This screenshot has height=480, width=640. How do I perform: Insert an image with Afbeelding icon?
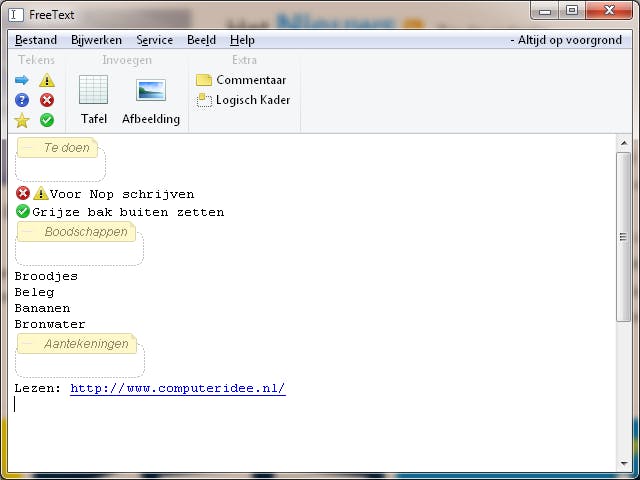[x=151, y=102]
